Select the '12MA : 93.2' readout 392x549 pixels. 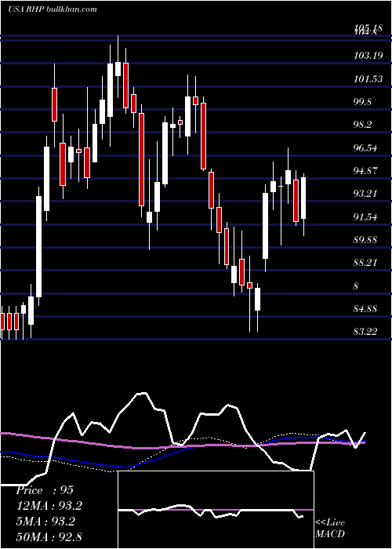[x=49, y=506]
